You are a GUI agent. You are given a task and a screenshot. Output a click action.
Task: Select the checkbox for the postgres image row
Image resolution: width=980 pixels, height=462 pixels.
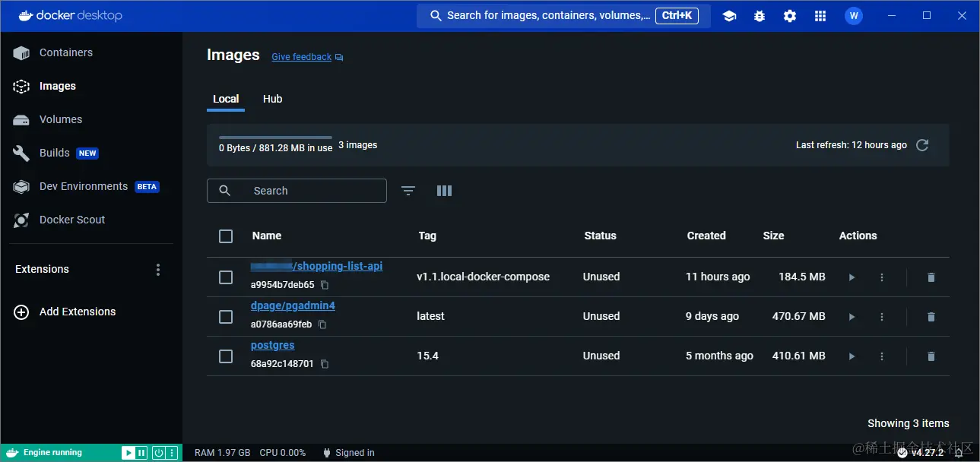226,356
